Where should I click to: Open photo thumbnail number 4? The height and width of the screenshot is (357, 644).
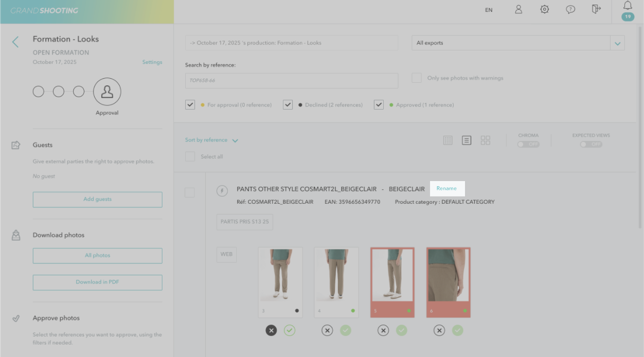point(336,282)
